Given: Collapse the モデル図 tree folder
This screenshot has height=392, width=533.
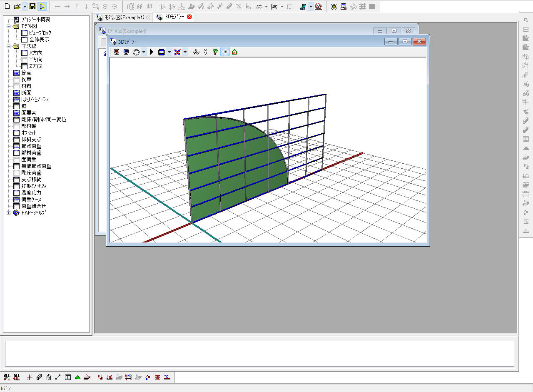Looking at the screenshot, I should pos(9,26).
